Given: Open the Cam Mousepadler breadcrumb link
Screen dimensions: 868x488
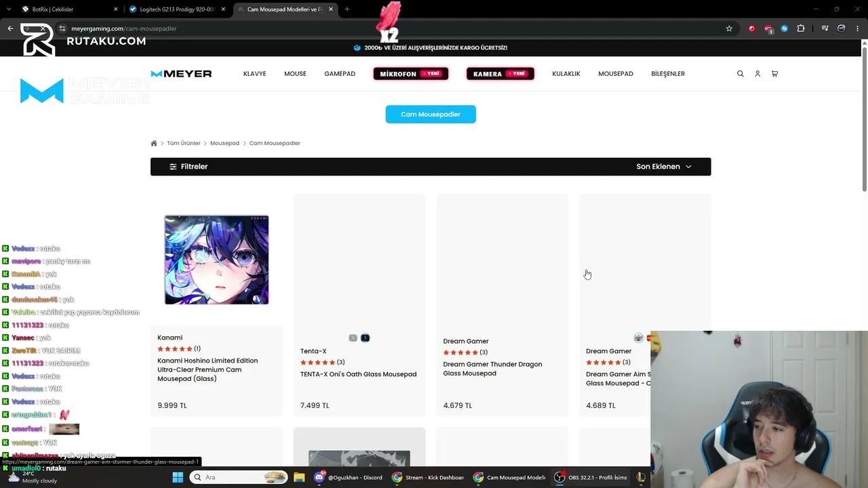Looking at the screenshot, I should coord(275,143).
